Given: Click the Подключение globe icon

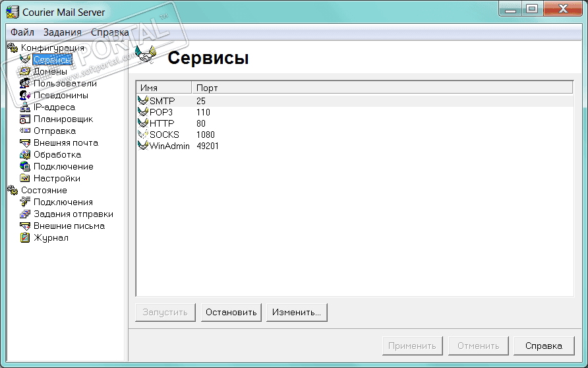Looking at the screenshot, I should 25,166.
